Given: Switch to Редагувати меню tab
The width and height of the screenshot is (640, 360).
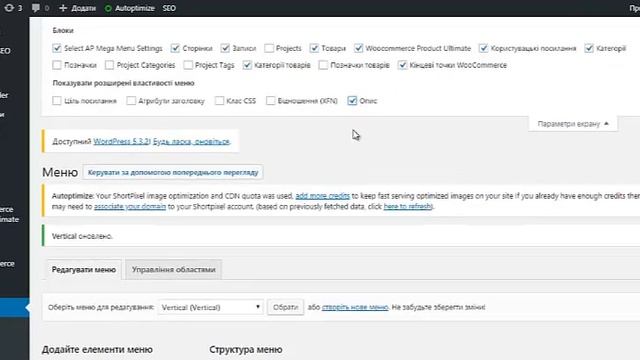Looking at the screenshot, I should (x=84, y=270).
